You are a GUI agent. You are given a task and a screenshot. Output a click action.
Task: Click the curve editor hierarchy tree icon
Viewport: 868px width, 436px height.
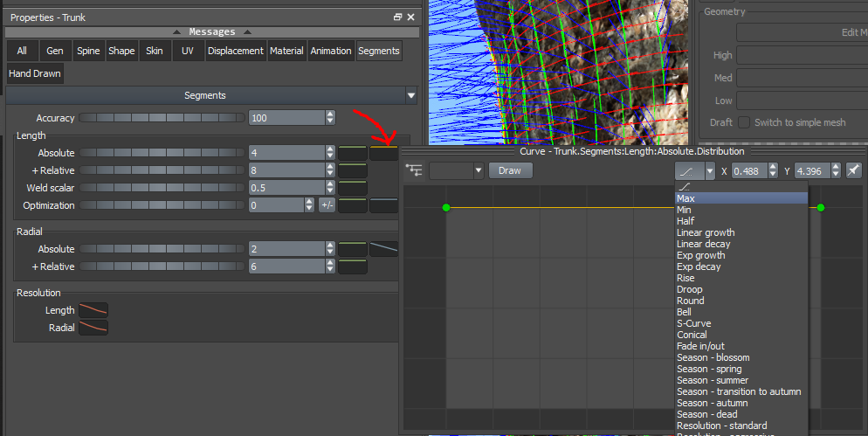tap(414, 170)
